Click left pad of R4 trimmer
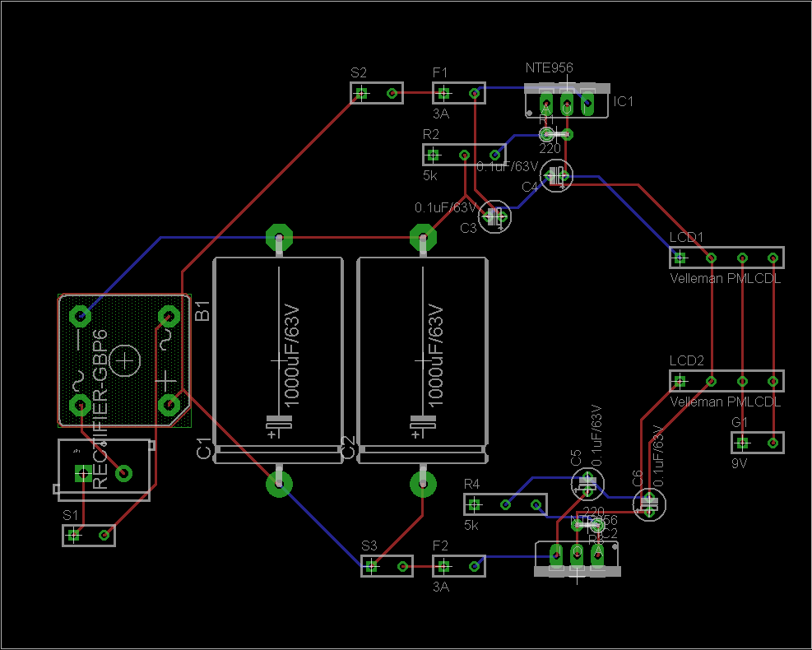This screenshot has height=650, width=812. tap(475, 504)
